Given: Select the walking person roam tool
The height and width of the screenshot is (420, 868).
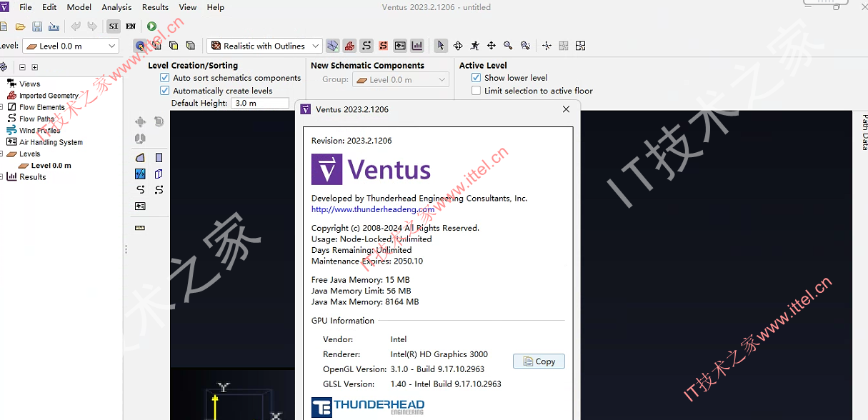Looking at the screenshot, I should tap(475, 46).
